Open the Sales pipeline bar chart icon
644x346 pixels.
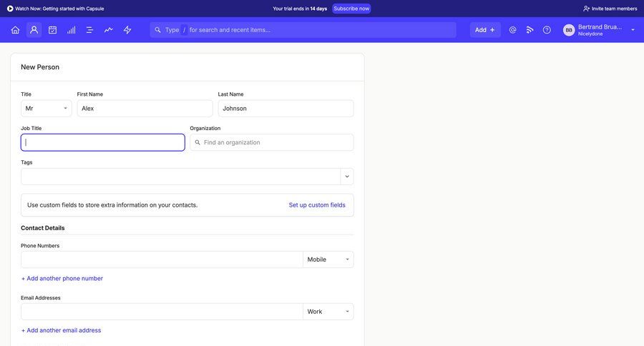[71, 30]
